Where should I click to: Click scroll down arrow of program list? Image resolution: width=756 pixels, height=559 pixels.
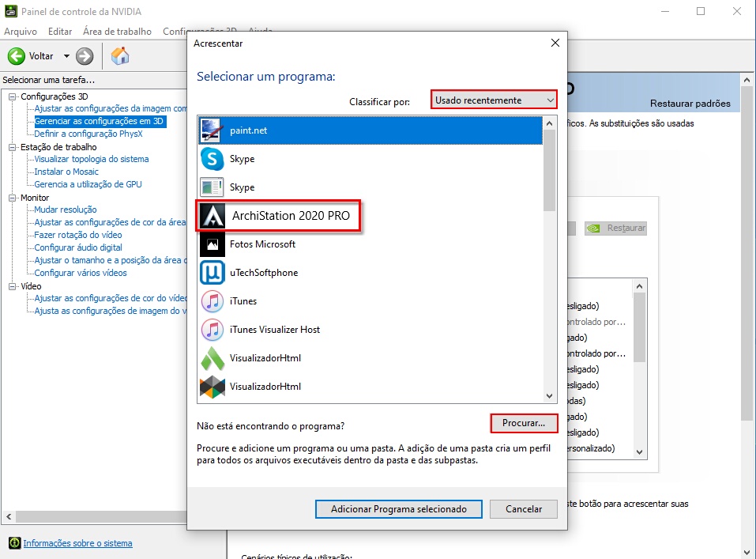coord(549,396)
